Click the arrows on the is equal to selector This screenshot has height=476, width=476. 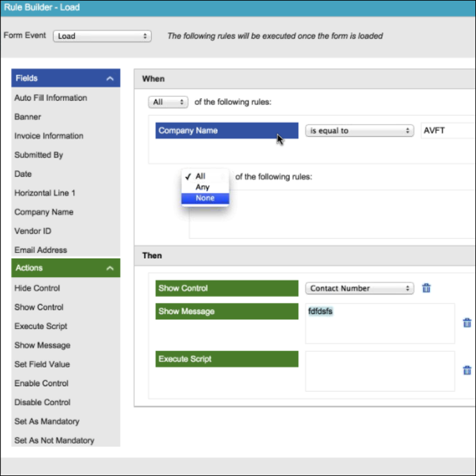point(408,130)
